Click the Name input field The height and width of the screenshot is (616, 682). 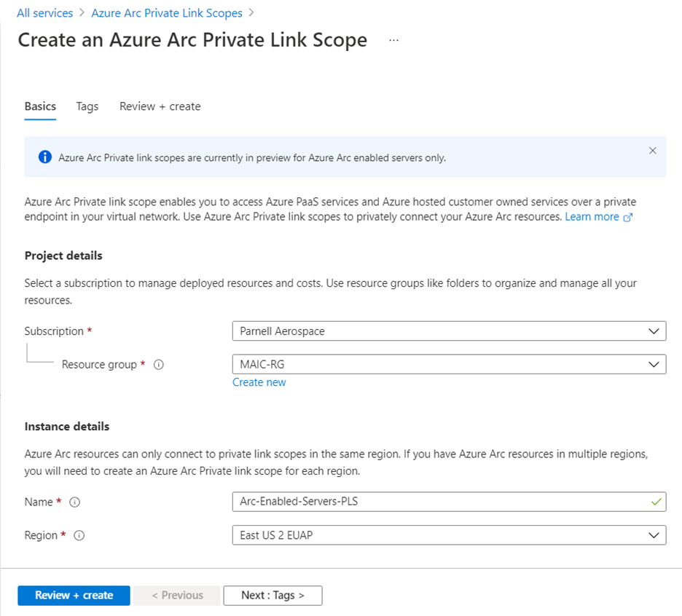[x=437, y=502]
